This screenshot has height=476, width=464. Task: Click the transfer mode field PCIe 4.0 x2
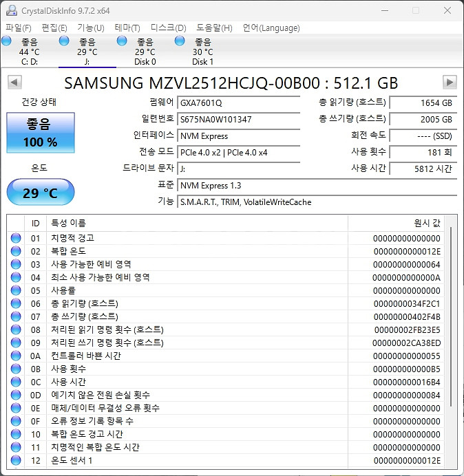click(238, 153)
